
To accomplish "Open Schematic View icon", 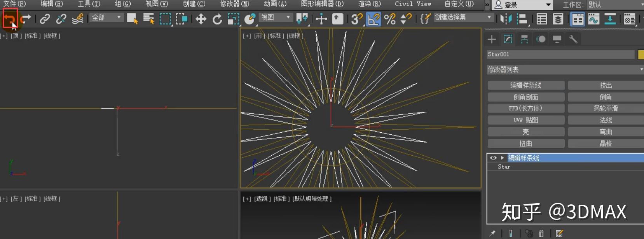I will click(610, 19).
